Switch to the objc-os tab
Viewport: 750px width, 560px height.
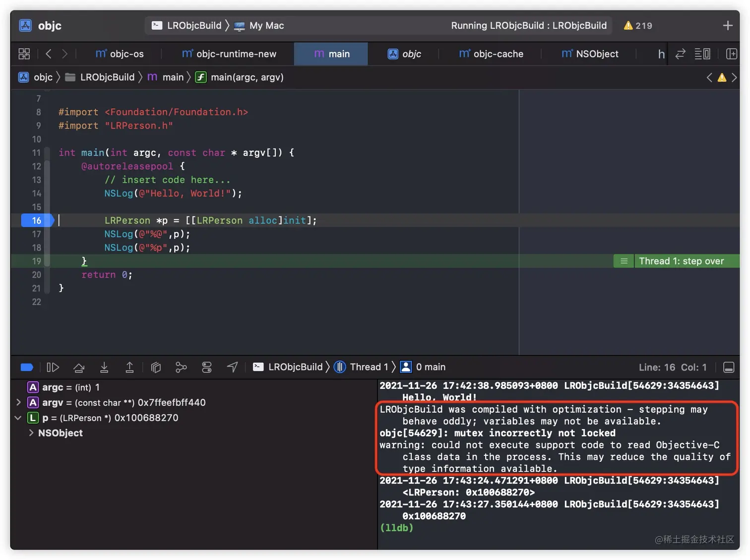(x=120, y=54)
